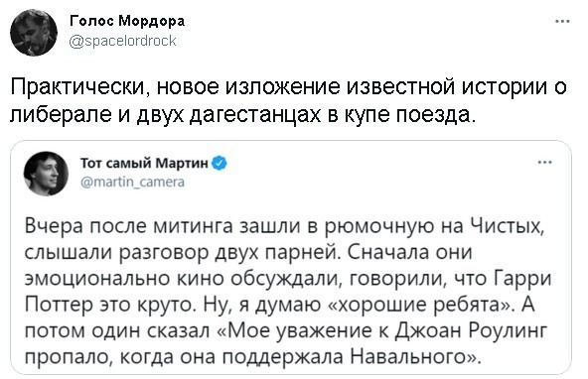Open the @martin_camera handle link
This screenshot has height=379, width=588.
[x=132, y=183]
